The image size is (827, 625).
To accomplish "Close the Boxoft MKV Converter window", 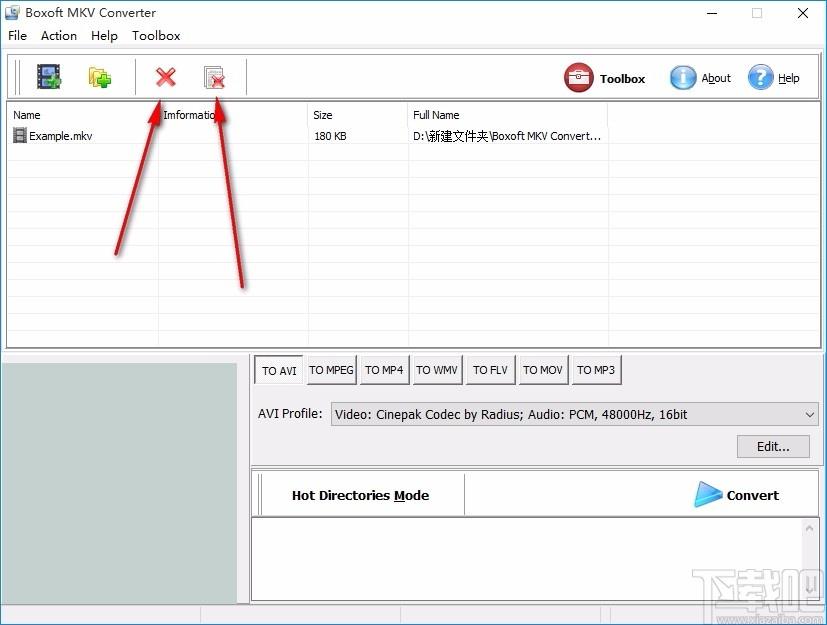I will click(x=803, y=13).
